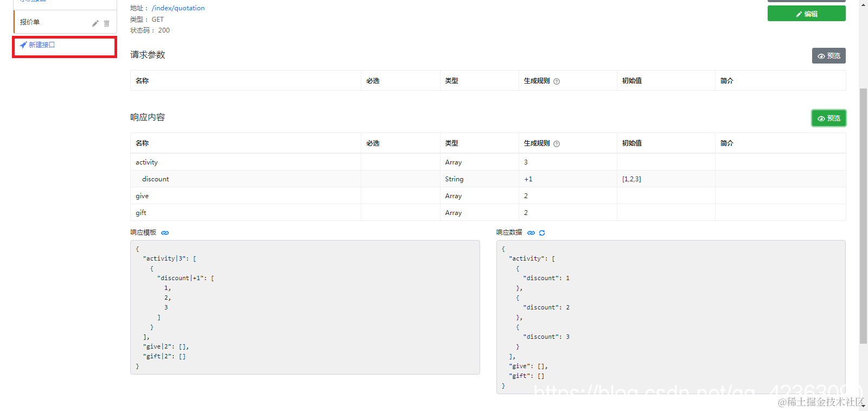
Task: Click the edit pencil icon for 报价单
Action: pyautogui.click(x=95, y=23)
